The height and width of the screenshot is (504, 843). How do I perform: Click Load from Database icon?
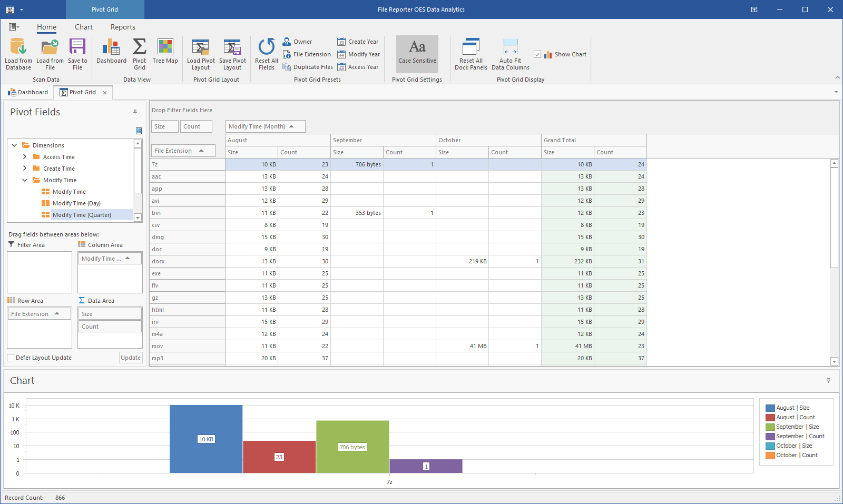pyautogui.click(x=18, y=47)
